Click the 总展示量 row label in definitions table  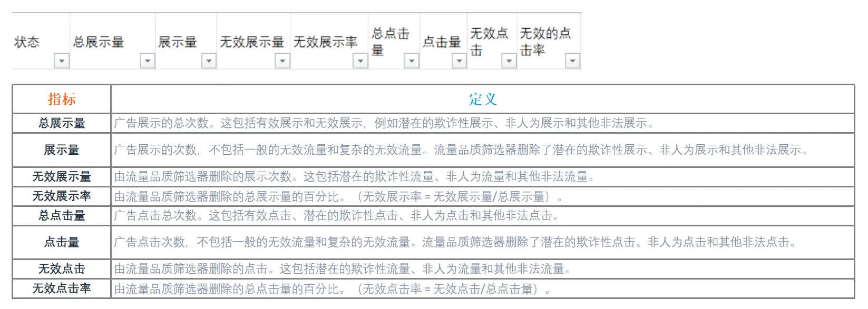[62, 123]
